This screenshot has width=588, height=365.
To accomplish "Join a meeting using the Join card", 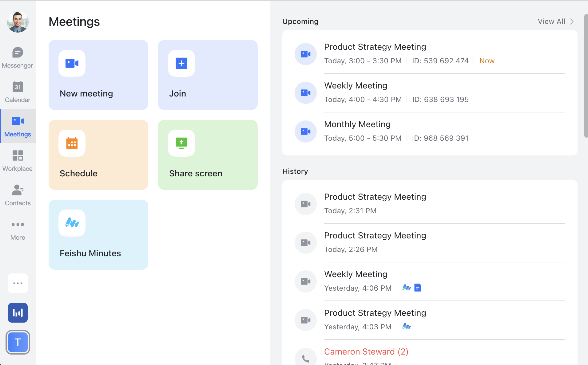I will click(x=208, y=75).
